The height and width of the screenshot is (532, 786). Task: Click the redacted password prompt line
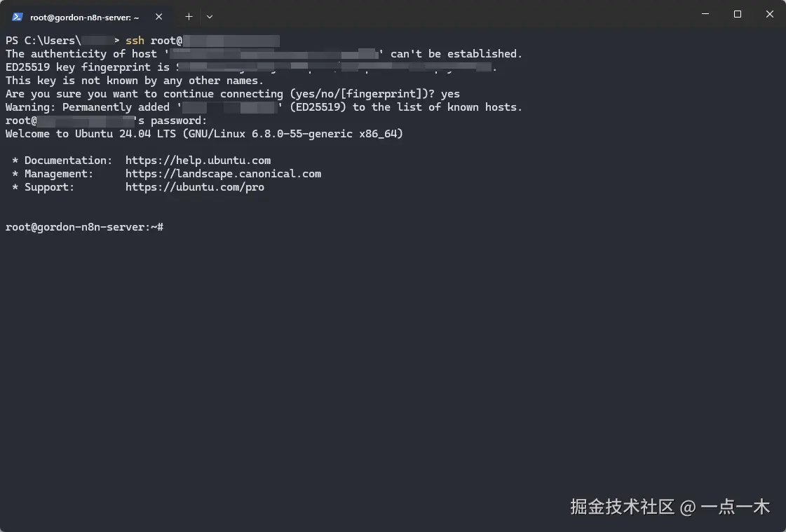coord(105,120)
